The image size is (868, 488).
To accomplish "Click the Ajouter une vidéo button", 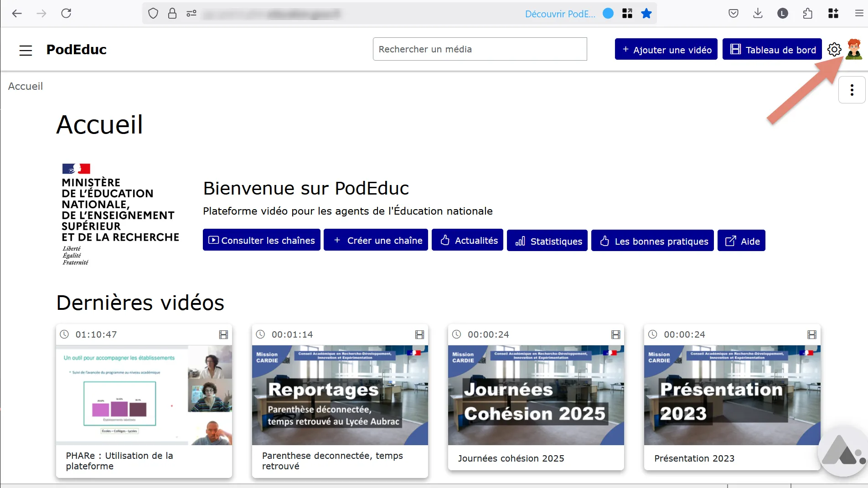I will coord(666,49).
